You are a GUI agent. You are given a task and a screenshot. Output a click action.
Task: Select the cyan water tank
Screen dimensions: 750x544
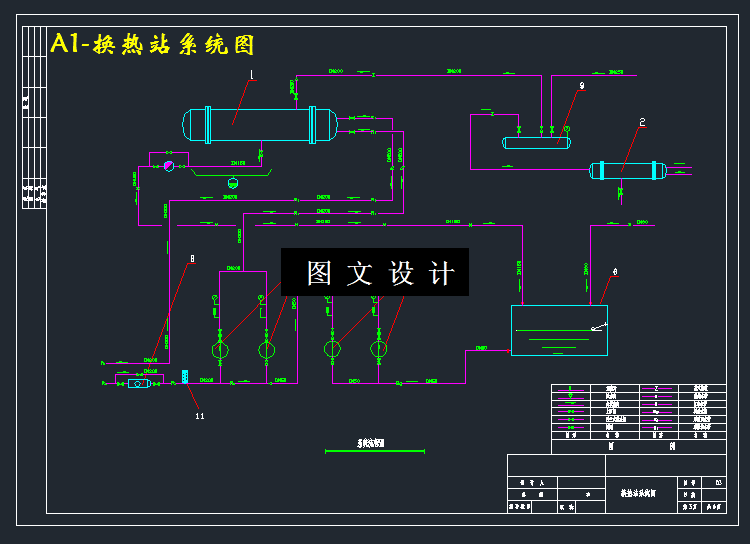(x=559, y=330)
